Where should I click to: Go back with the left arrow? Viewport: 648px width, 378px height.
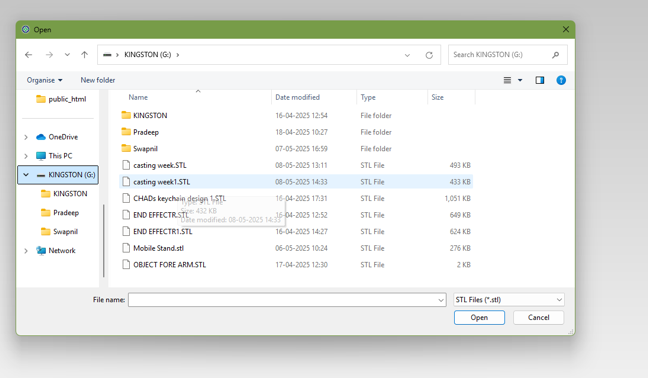(x=29, y=55)
